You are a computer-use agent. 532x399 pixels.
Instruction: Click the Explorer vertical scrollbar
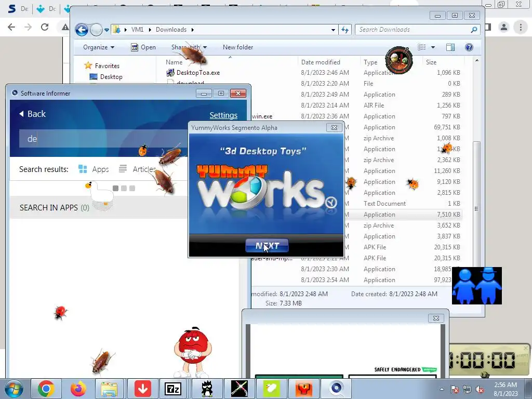[x=476, y=208]
